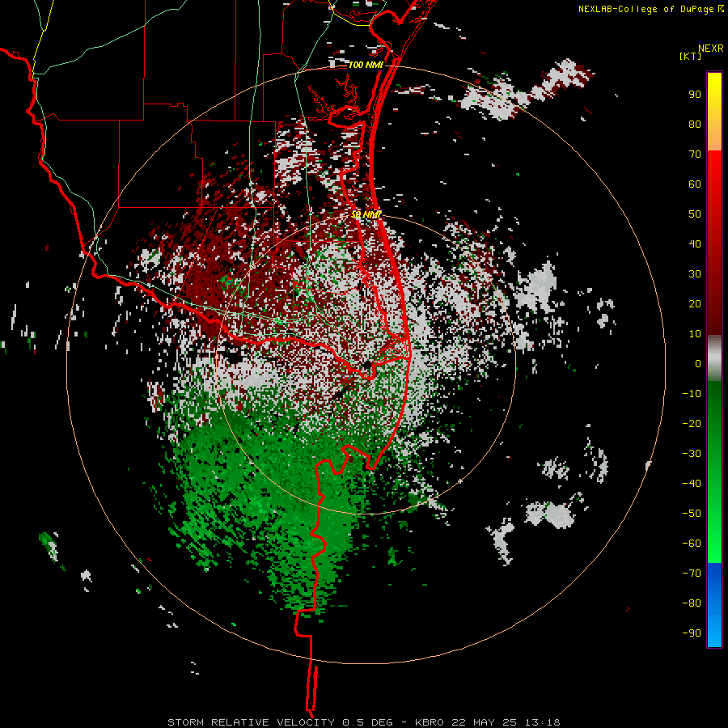This screenshot has width=728, height=728.
Task: Click the 30 value on velocity scale
Action: coord(695,274)
